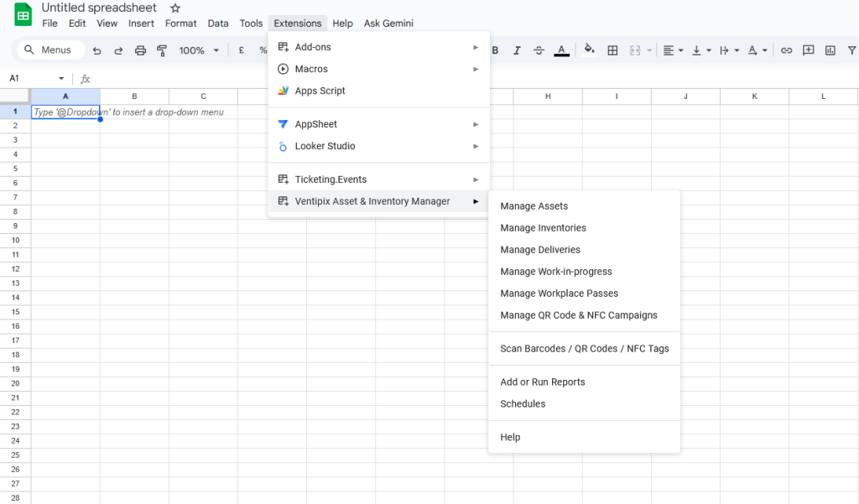Click the insert link icon
This screenshot has width=859, height=504.
tap(786, 50)
